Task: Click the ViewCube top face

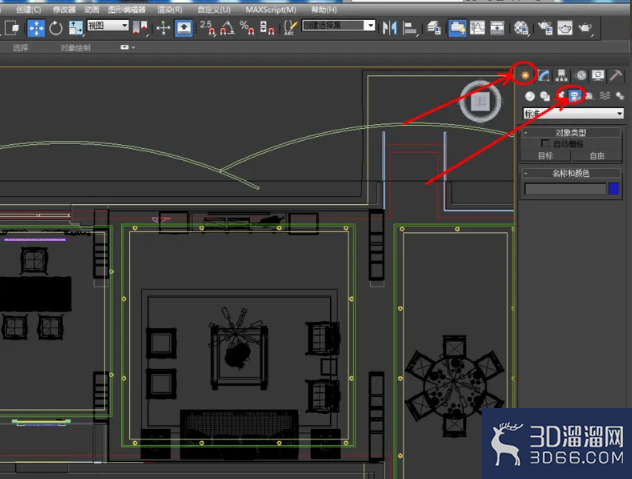Action: [x=480, y=101]
